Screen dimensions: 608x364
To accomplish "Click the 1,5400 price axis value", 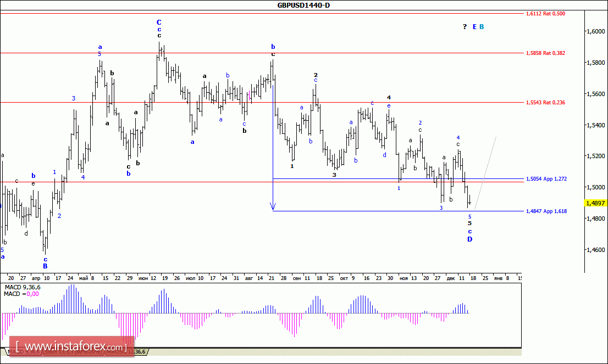I will [596, 125].
